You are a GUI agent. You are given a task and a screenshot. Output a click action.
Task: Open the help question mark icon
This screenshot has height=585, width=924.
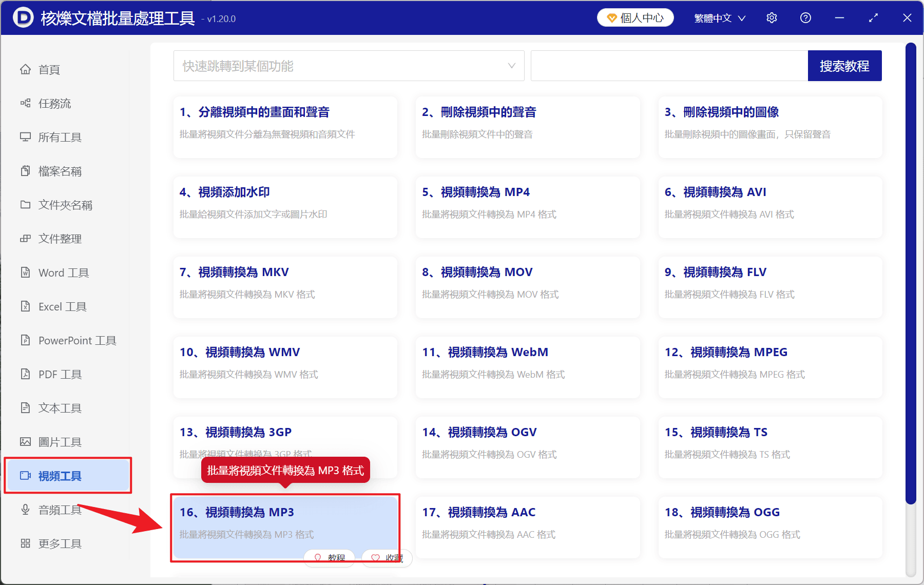coord(805,18)
